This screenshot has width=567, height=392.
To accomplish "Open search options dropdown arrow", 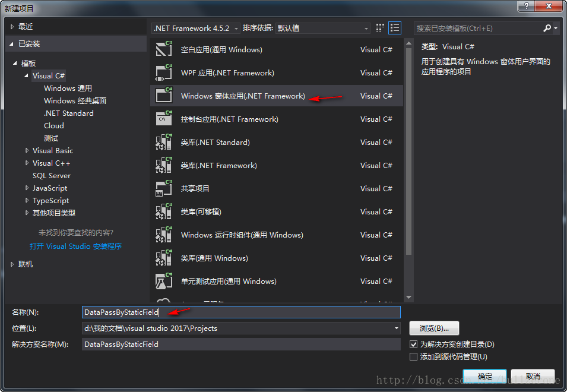I will point(556,28).
